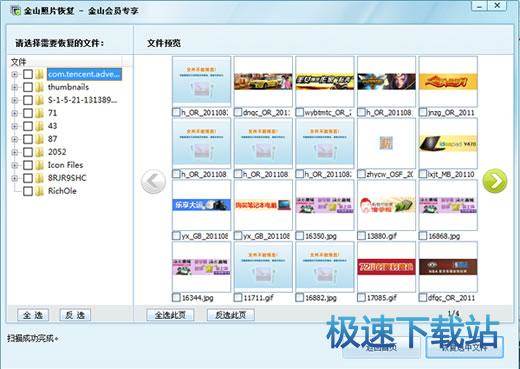Open the 17085.gif red banner thumbnail
Viewport: 520px width, 369px height.
click(x=386, y=267)
